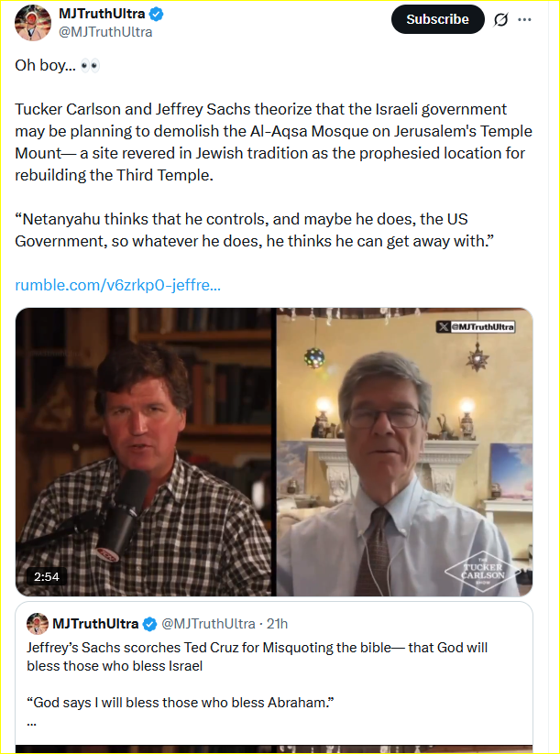Open the Grok icon next to Subscribe
Screen dimensions: 560x754
(500, 19)
